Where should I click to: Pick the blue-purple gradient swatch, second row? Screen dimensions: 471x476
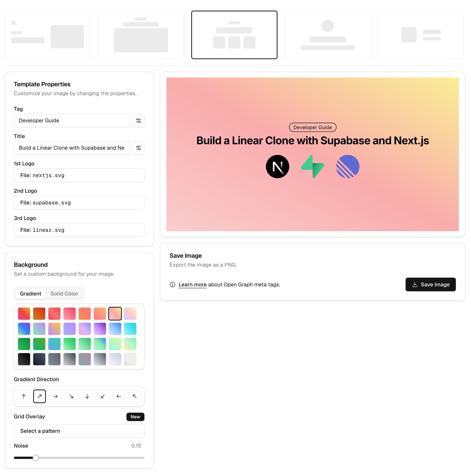click(24, 329)
